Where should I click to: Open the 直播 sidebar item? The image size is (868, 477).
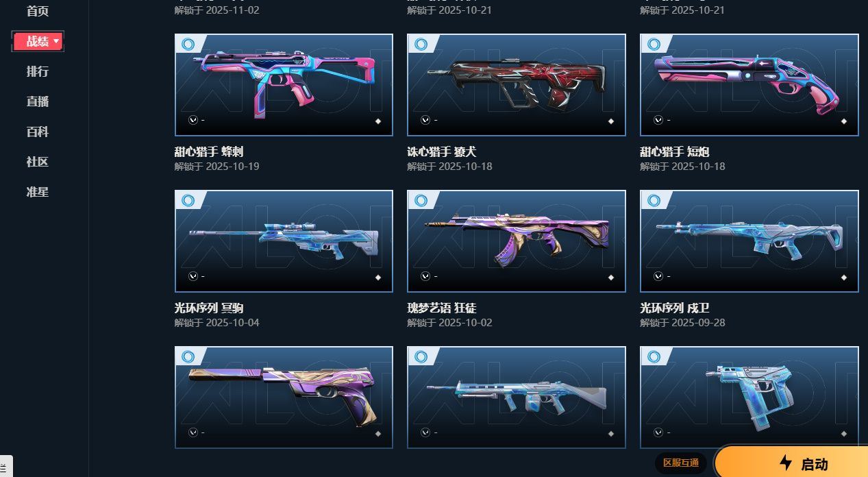pyautogui.click(x=38, y=101)
